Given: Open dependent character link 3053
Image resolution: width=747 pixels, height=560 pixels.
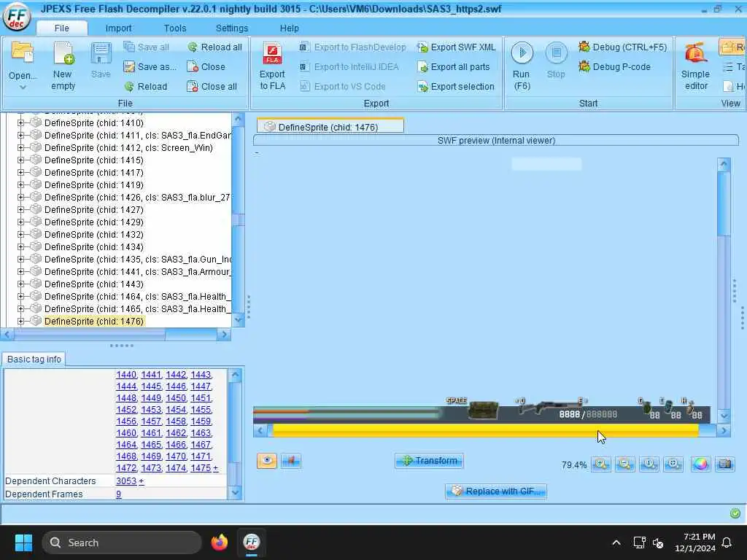Looking at the screenshot, I should pyautogui.click(x=125, y=481).
